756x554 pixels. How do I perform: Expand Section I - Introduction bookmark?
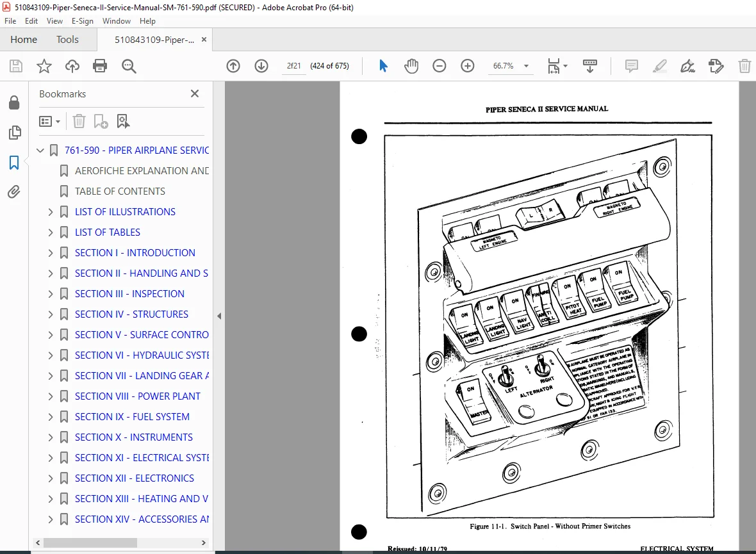coord(51,252)
